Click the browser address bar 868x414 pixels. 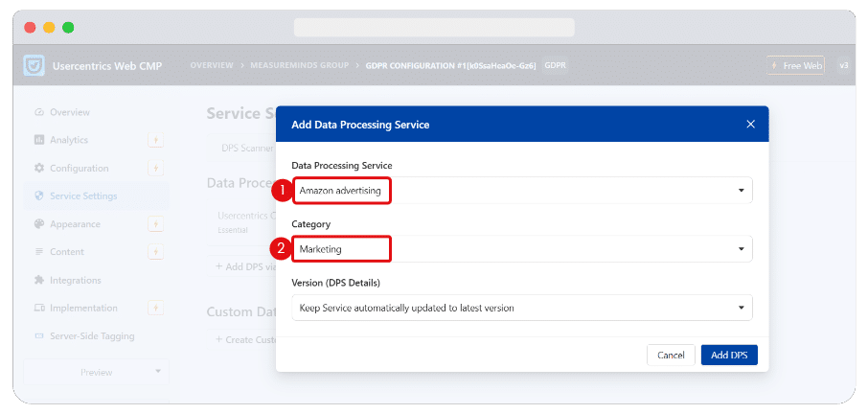434,27
